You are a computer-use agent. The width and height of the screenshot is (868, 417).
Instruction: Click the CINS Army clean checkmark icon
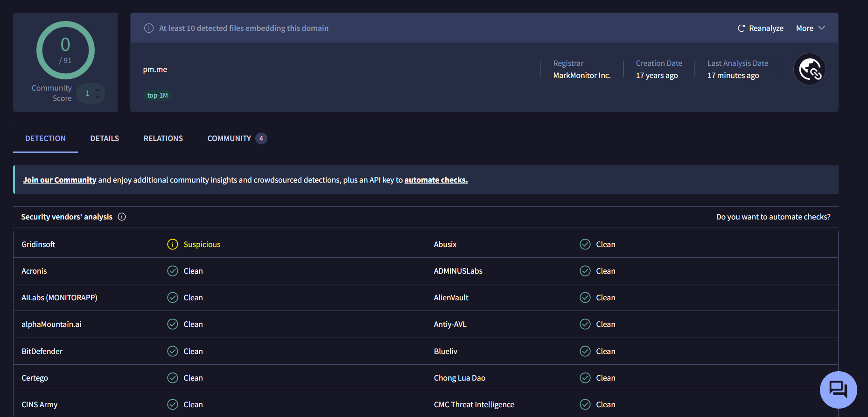pyautogui.click(x=173, y=404)
